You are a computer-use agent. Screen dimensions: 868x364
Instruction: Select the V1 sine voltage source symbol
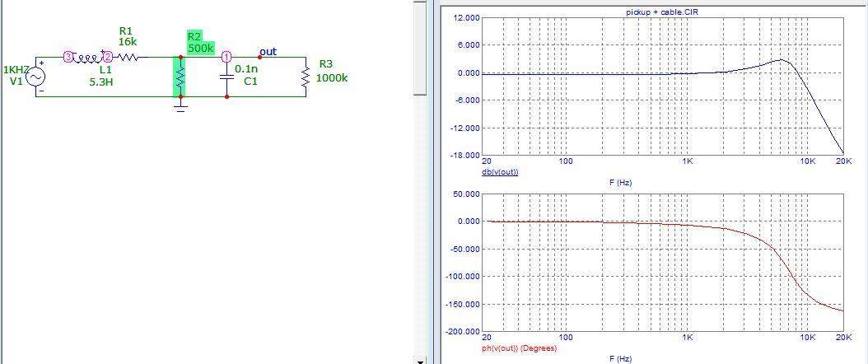click(36, 77)
